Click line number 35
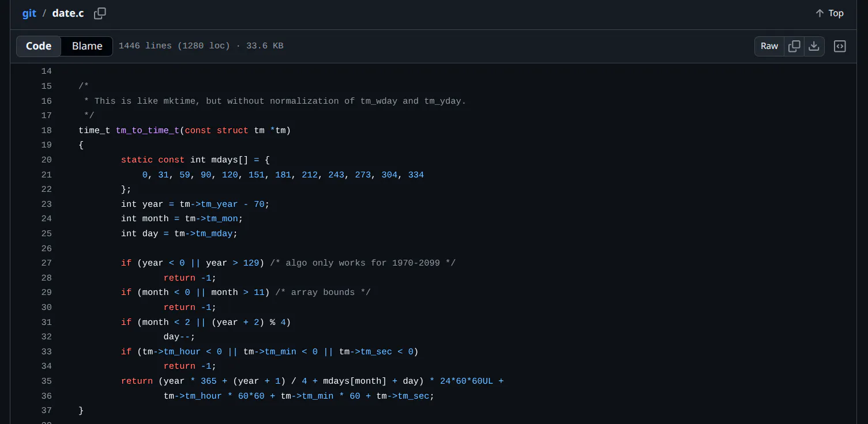868x424 pixels. 46,381
